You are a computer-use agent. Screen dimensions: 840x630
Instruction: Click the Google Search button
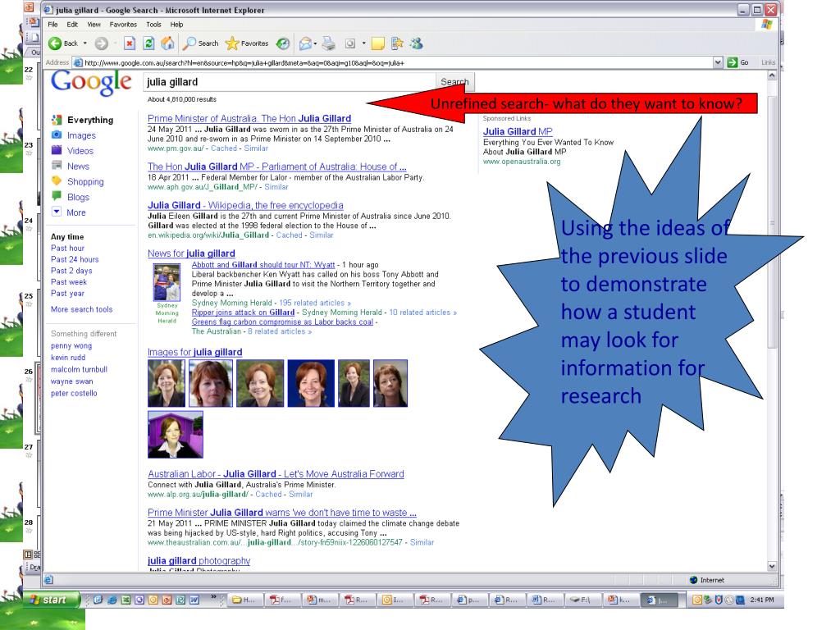(454, 82)
